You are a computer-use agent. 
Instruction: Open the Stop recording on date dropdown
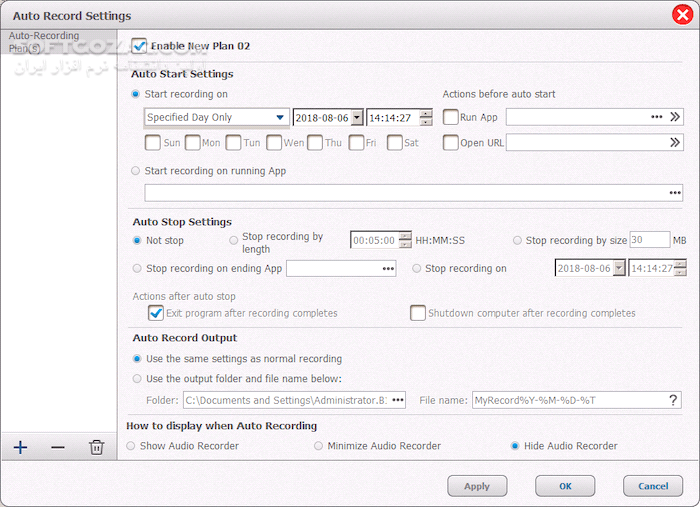pos(619,268)
